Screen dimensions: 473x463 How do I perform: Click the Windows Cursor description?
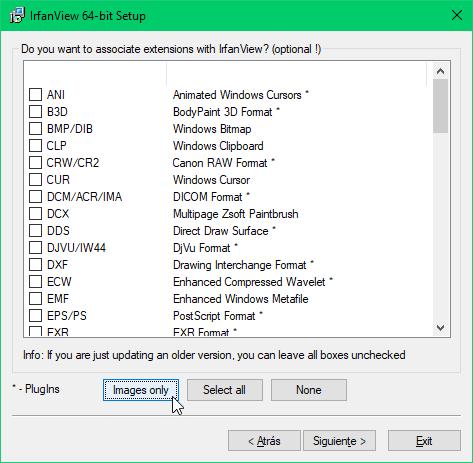tap(211, 180)
